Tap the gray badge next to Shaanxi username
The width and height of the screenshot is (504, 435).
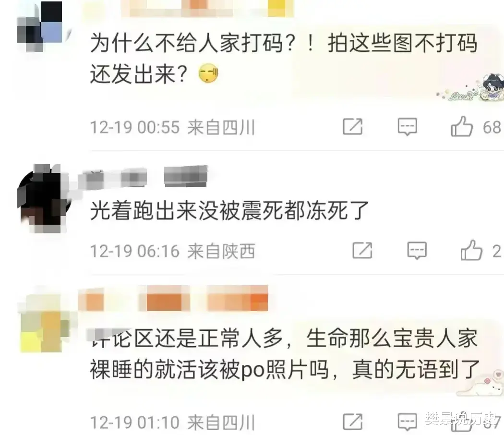186,176
